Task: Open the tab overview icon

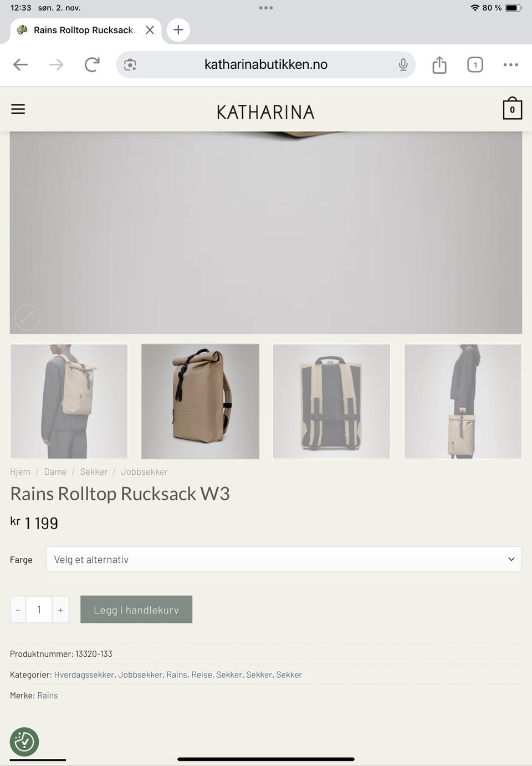Action: point(475,65)
